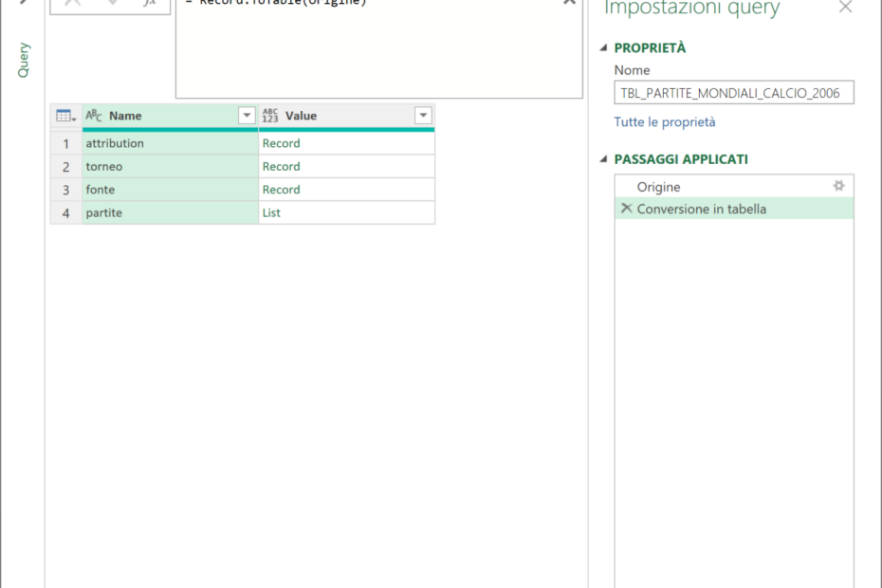Select row number 4 header

[65, 212]
